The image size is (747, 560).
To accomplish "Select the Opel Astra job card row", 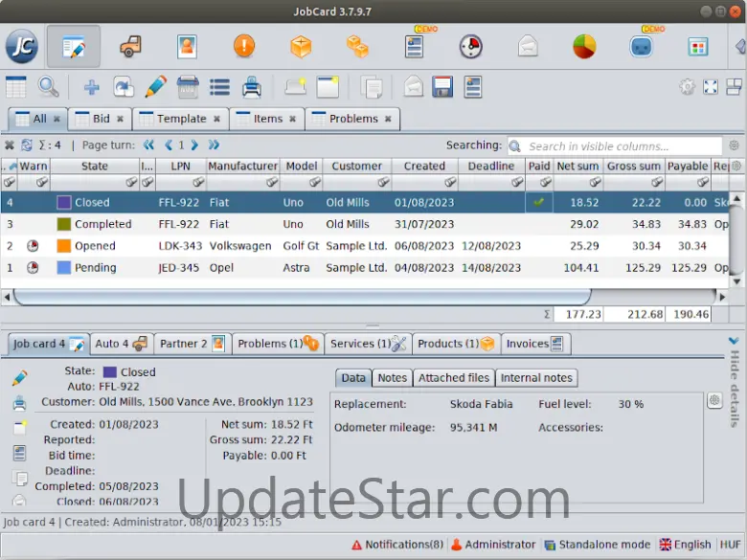I will (365, 268).
